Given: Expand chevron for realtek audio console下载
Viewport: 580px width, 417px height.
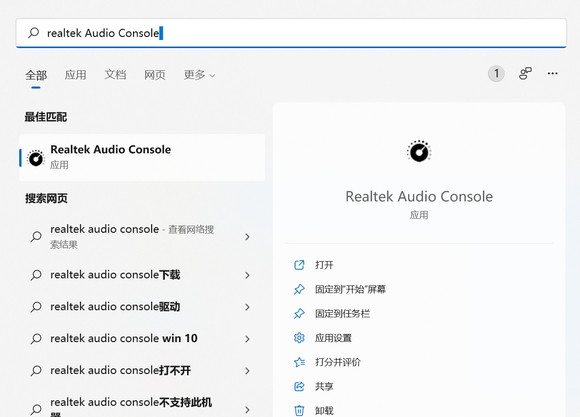Looking at the screenshot, I should click(x=247, y=275).
